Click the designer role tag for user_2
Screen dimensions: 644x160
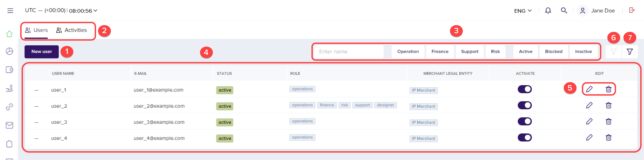385,105
